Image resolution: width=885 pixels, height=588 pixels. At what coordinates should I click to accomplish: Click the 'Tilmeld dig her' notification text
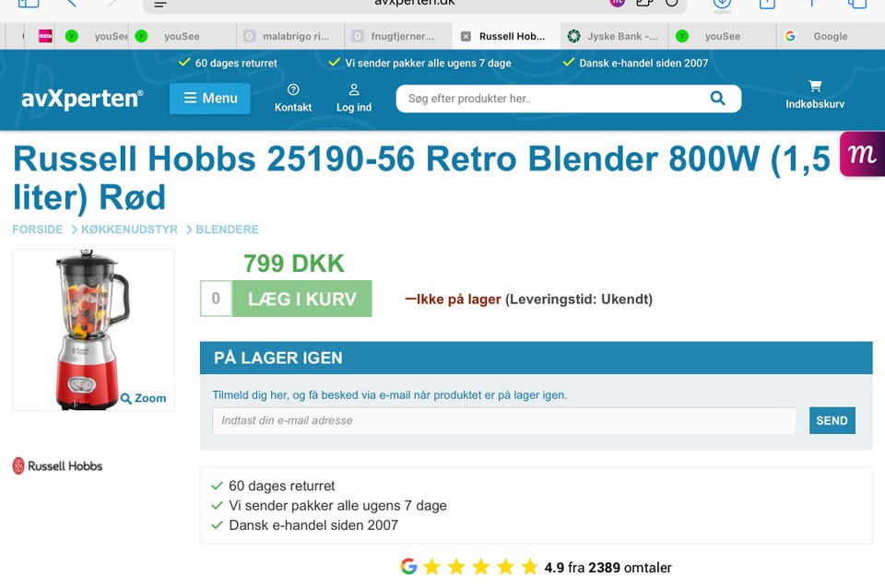coord(390,395)
